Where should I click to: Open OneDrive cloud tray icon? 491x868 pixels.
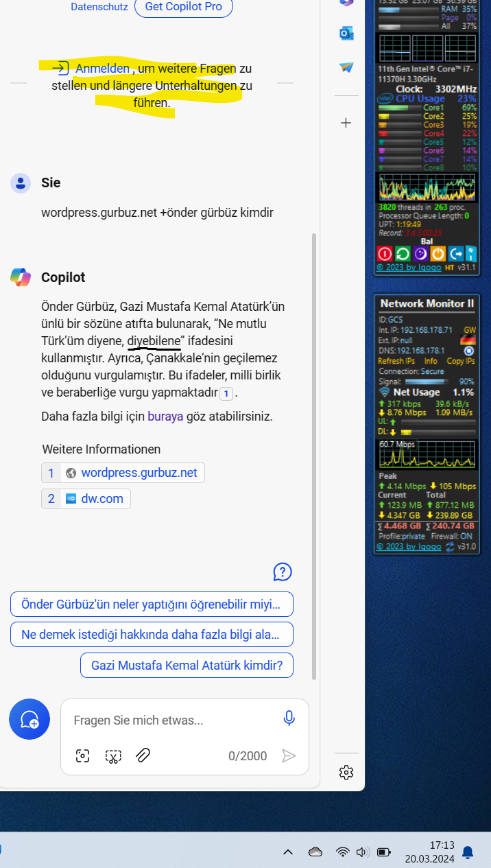(315, 852)
